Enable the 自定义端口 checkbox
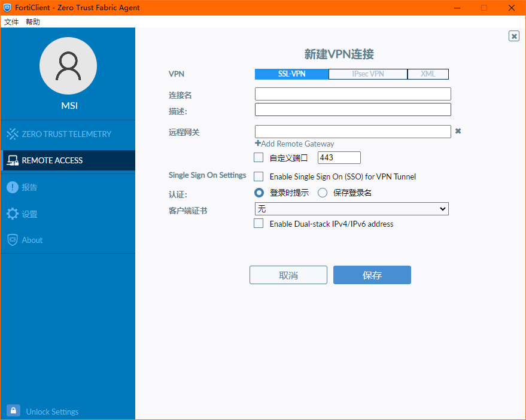This screenshot has height=420, width=526. 259,157
